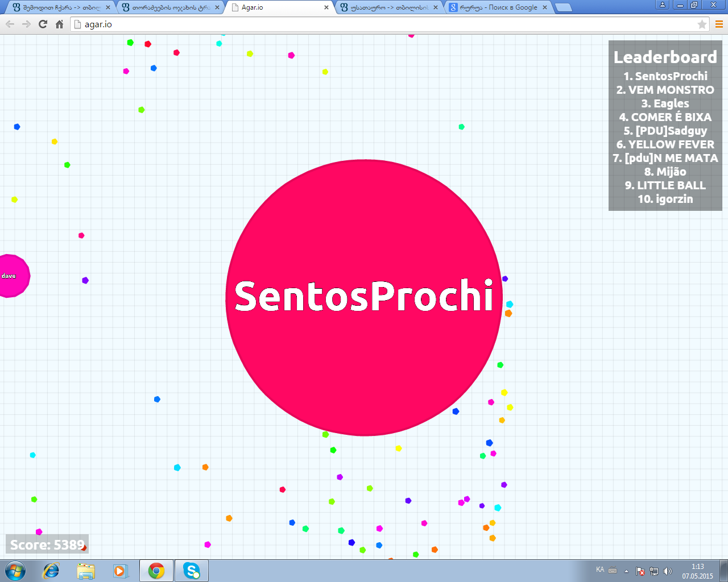This screenshot has height=582, width=728.
Task: Click leaderboard entry 3. Eagles
Action: point(665,103)
